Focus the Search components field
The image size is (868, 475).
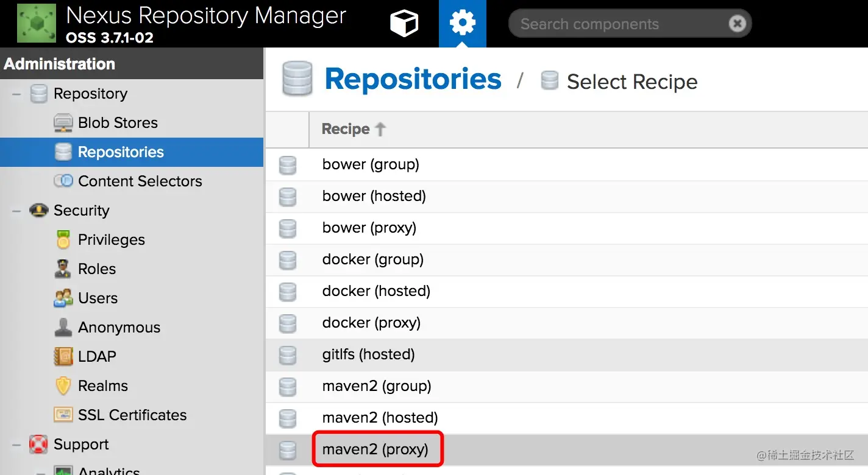click(x=616, y=24)
